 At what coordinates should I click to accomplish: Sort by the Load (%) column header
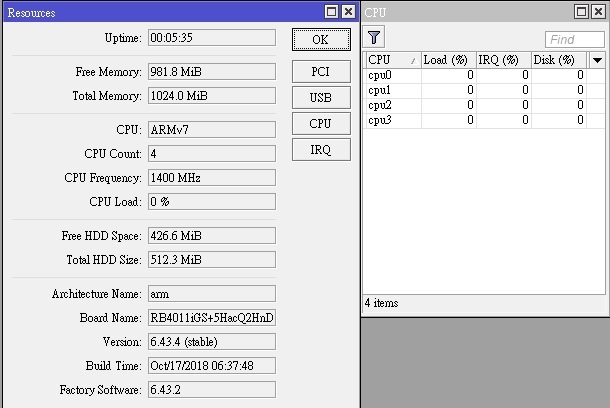tap(449, 60)
